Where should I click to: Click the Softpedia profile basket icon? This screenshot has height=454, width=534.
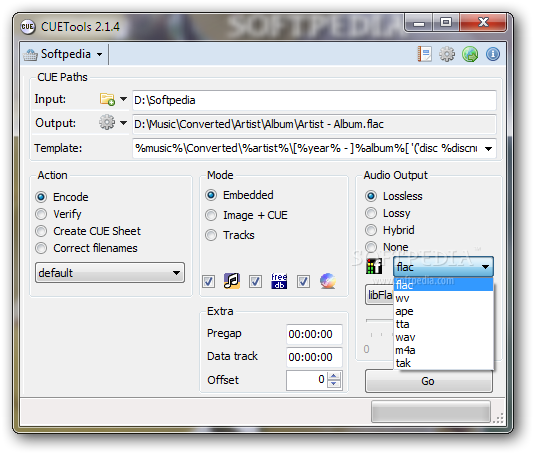click(x=31, y=54)
